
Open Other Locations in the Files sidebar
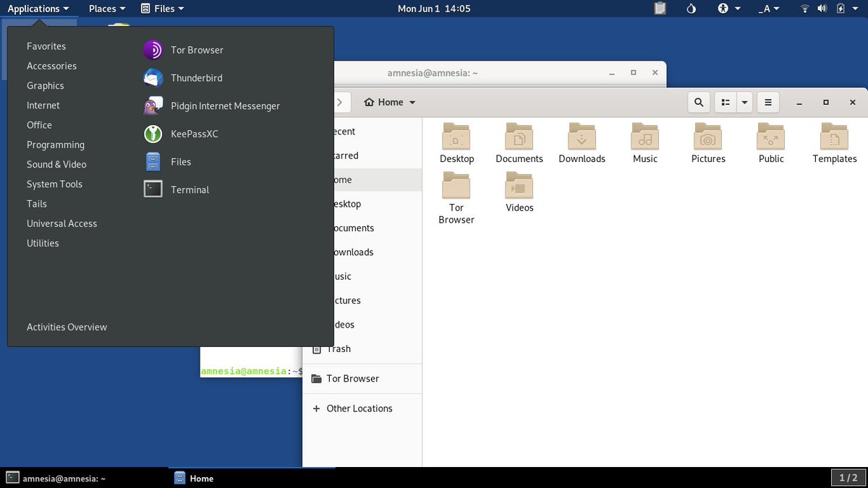[x=359, y=408]
